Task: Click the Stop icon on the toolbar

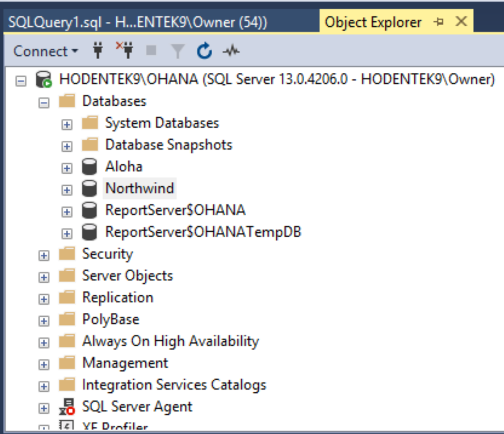Action: 152,50
